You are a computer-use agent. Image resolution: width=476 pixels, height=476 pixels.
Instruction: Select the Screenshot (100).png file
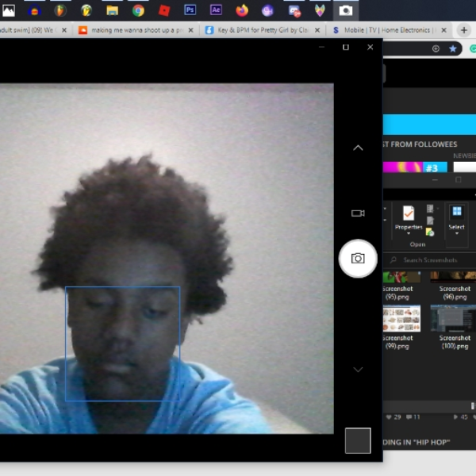coord(454,327)
